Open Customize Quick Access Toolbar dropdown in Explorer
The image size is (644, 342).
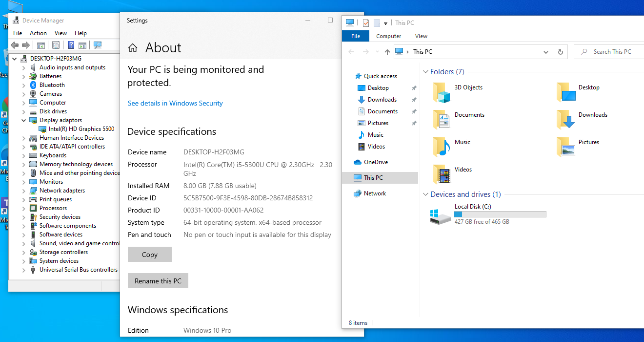(385, 23)
